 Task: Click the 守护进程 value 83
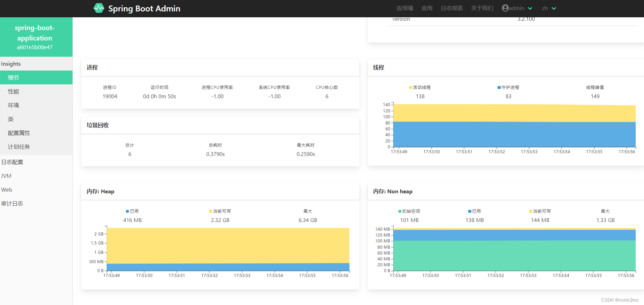pos(508,96)
